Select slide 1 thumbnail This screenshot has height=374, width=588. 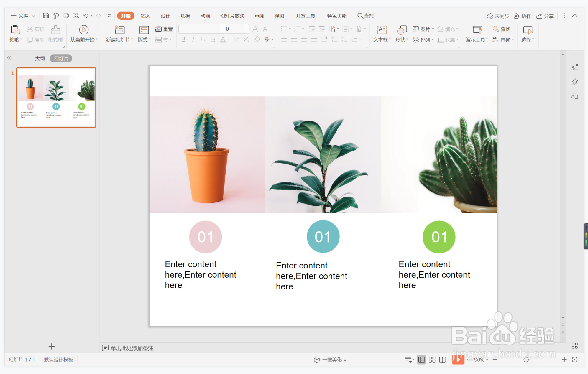[56, 98]
